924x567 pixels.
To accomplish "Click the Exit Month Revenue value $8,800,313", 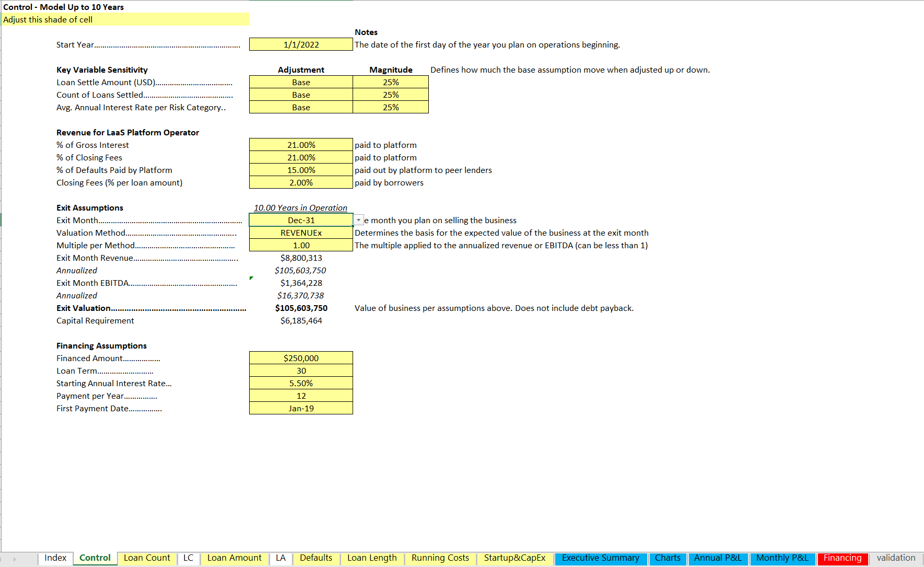I will click(x=301, y=258).
